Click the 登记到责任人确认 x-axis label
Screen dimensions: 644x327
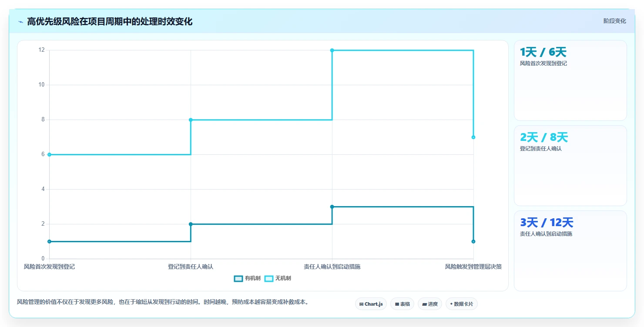click(x=191, y=267)
